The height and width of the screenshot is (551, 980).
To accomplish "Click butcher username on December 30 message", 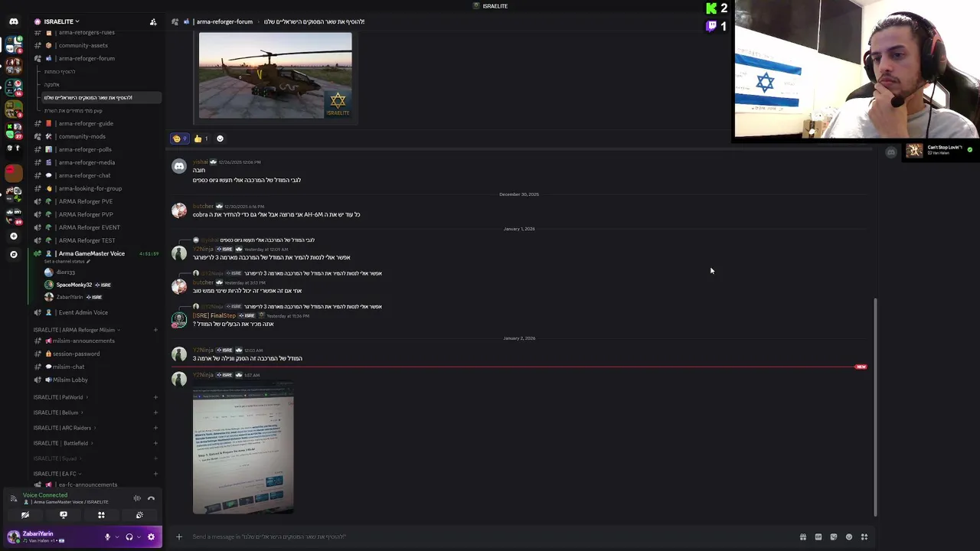I will tap(203, 206).
